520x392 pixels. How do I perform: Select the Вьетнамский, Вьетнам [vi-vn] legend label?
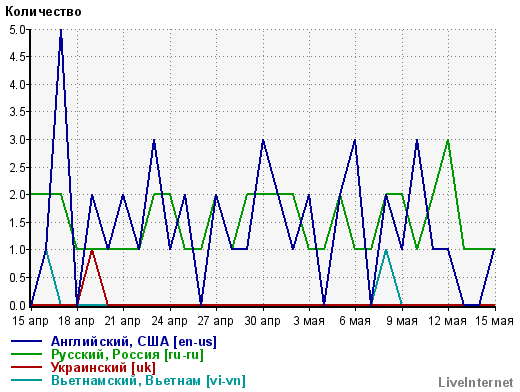[x=148, y=381]
